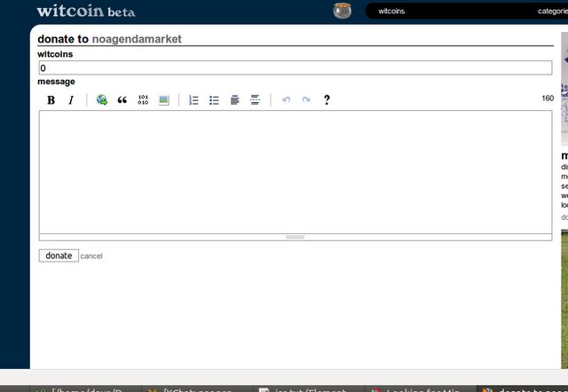
Task: Open noagendamarket profile link
Action: [137, 39]
